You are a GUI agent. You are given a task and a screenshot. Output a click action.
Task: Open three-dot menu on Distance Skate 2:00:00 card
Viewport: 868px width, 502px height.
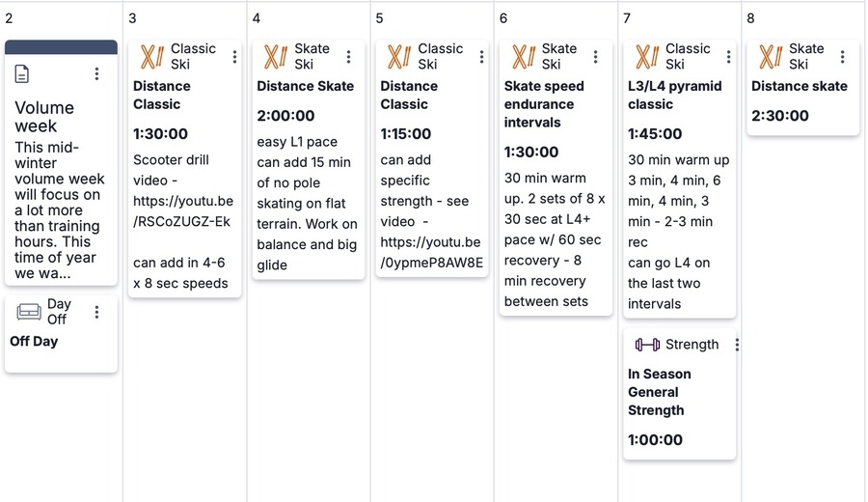pyautogui.click(x=348, y=57)
